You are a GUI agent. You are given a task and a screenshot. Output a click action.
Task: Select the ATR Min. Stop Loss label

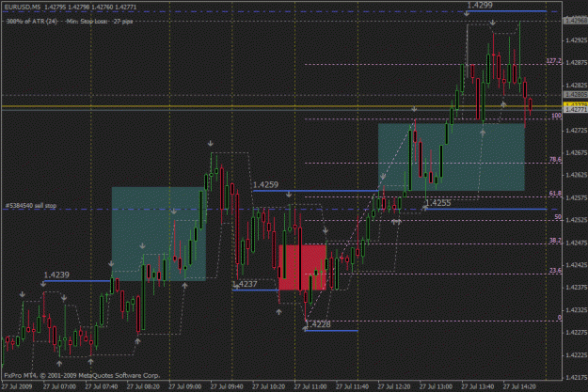coord(70,22)
